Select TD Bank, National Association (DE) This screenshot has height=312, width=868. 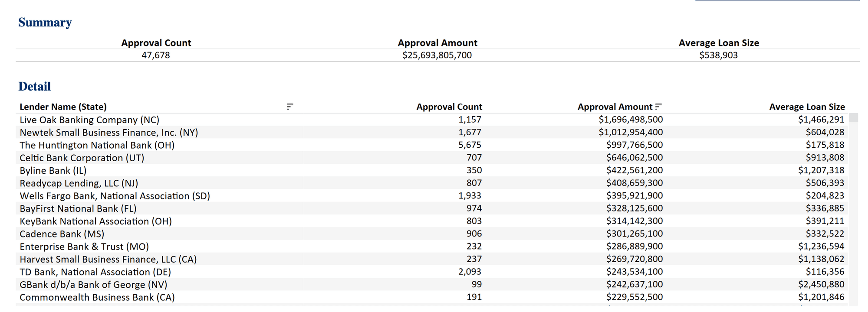(95, 272)
